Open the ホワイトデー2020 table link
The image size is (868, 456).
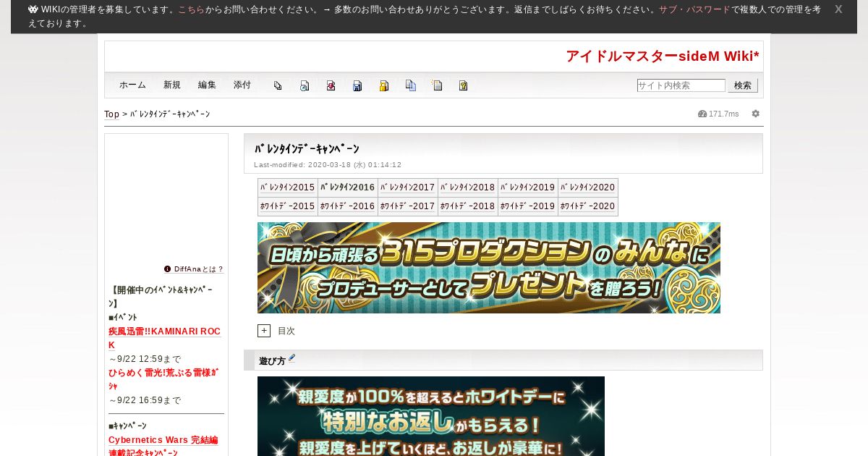[588, 206]
